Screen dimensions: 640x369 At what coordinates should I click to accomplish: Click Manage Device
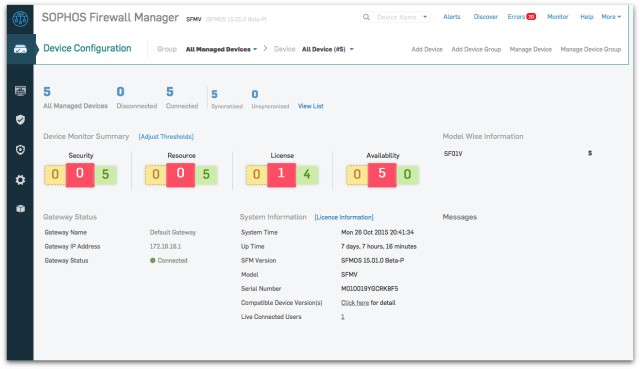531,49
